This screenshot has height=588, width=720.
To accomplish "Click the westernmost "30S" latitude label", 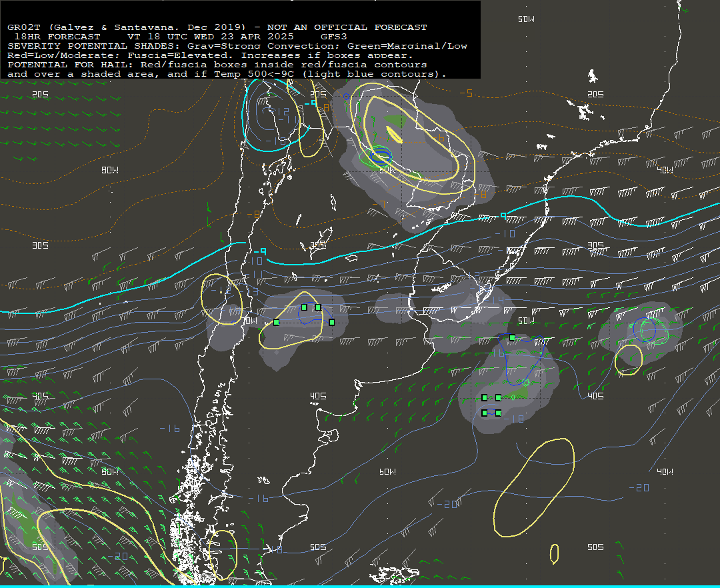I will [x=41, y=245].
